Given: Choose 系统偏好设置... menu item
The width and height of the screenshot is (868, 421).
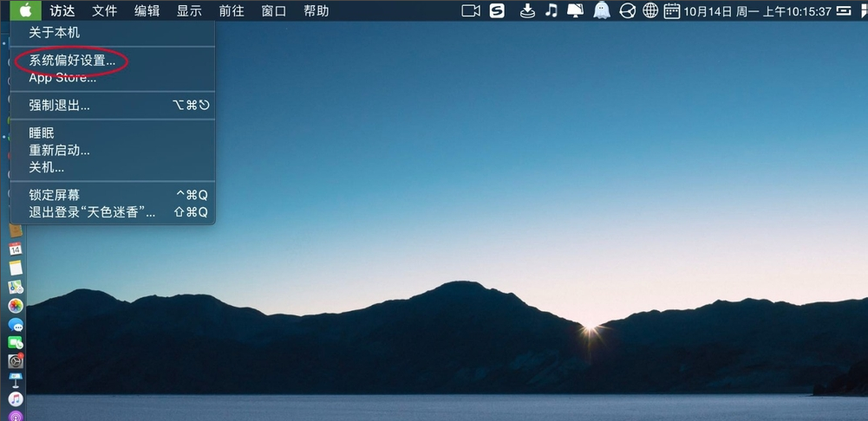Looking at the screenshot, I should [113, 61].
